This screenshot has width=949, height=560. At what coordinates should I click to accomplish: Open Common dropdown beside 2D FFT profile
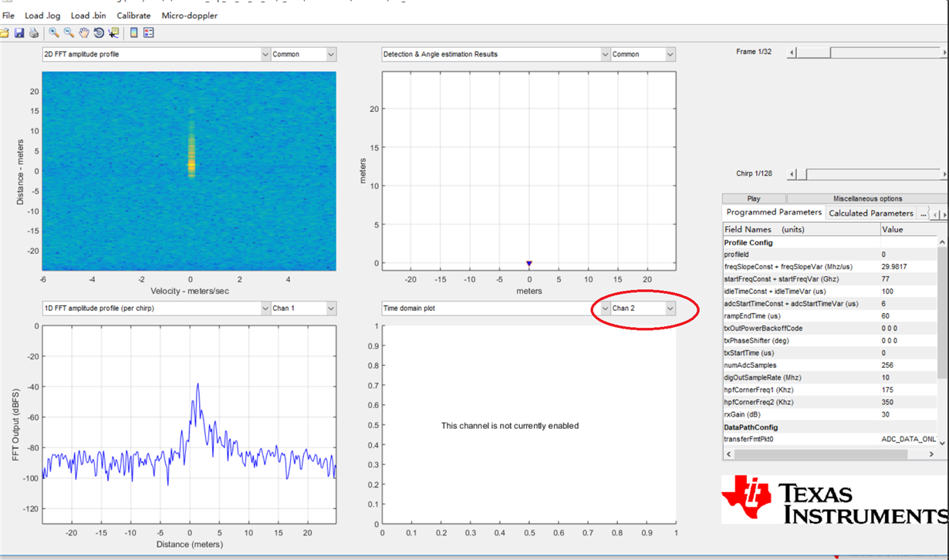303,54
